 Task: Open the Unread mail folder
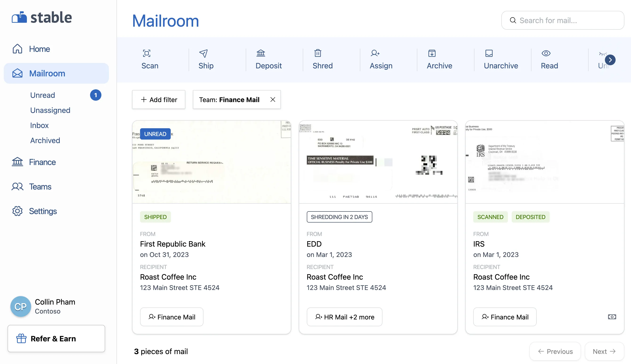pyautogui.click(x=42, y=95)
